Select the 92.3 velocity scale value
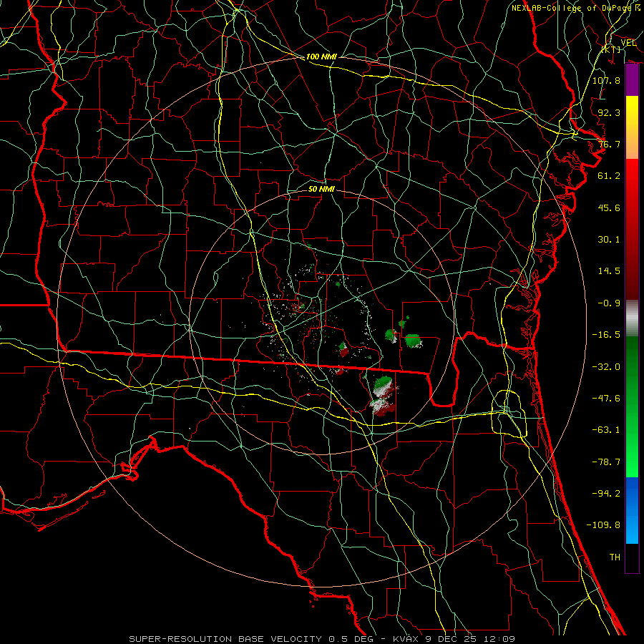 [x=609, y=112]
